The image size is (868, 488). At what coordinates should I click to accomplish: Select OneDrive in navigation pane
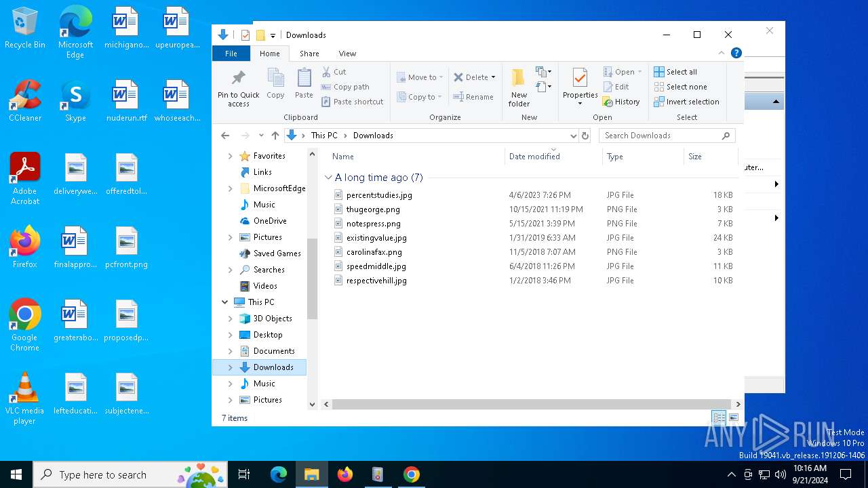[x=263, y=221]
